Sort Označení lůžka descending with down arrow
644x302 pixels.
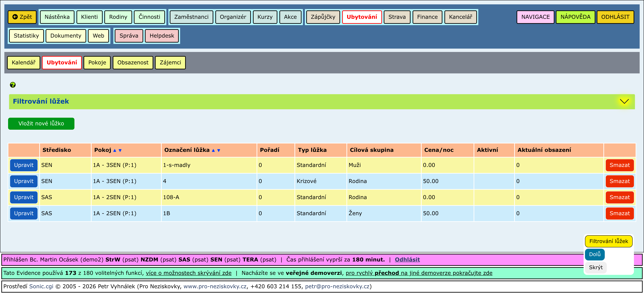[x=219, y=150]
